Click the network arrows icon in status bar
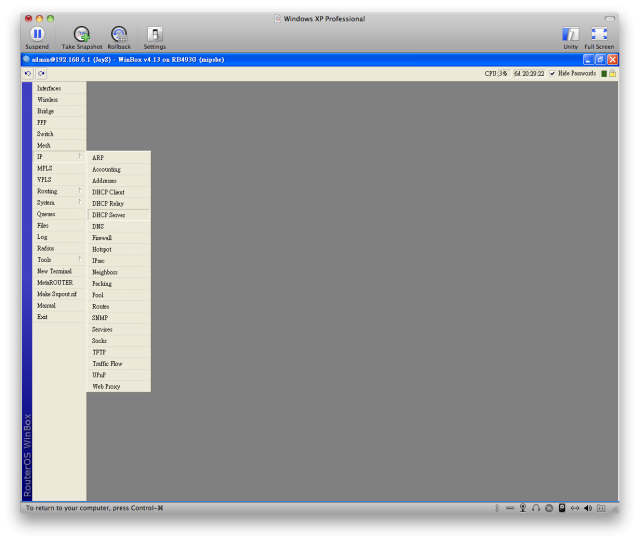The width and height of the screenshot is (640, 542). [x=575, y=508]
